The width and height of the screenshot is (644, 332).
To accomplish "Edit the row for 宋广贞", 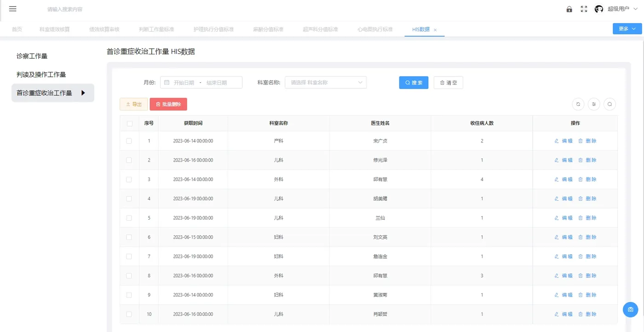I will (x=563, y=141).
